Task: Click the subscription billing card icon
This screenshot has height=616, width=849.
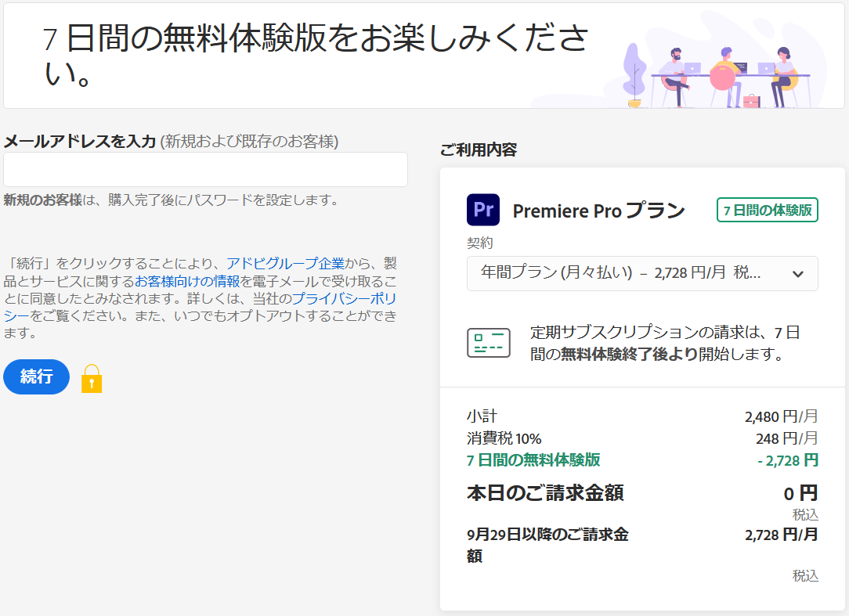Action: [489, 343]
